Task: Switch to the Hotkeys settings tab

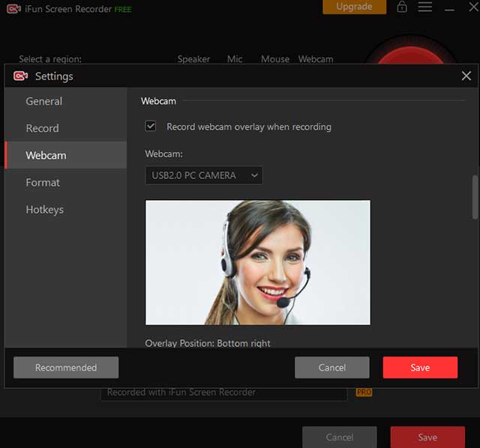Action: click(x=45, y=209)
